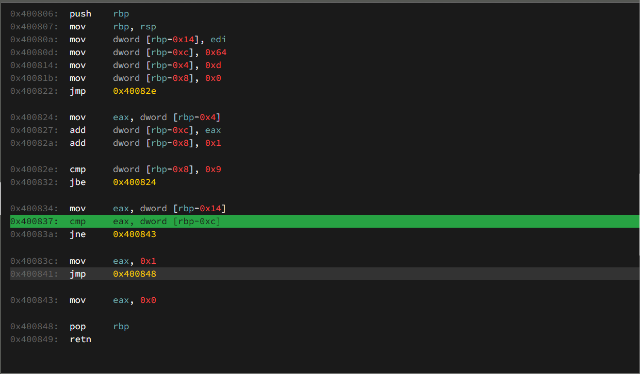Click immediate 0x0 on line 0x400843

[x=148, y=301]
